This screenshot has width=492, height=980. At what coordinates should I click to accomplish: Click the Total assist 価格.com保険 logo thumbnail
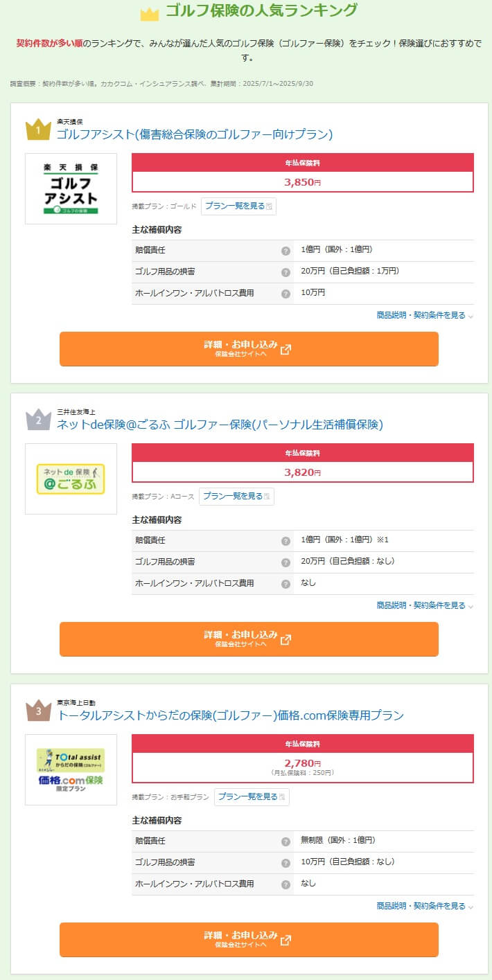tap(71, 769)
